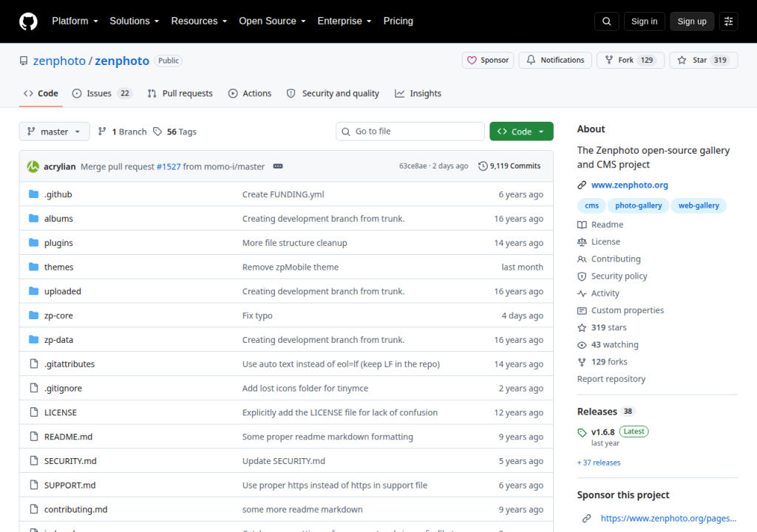Click the link chain icon beside www.zenphoto.org
This screenshot has width=757, height=532.
[582, 185]
